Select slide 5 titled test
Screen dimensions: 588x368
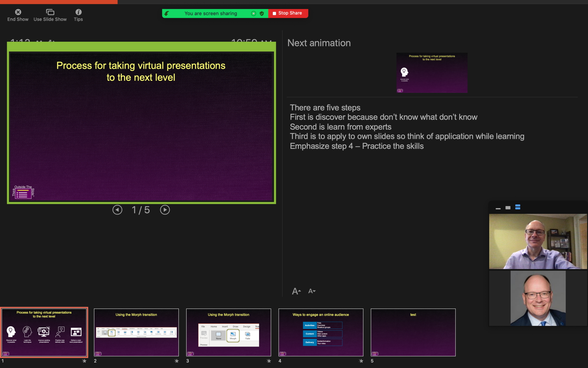coord(413,332)
